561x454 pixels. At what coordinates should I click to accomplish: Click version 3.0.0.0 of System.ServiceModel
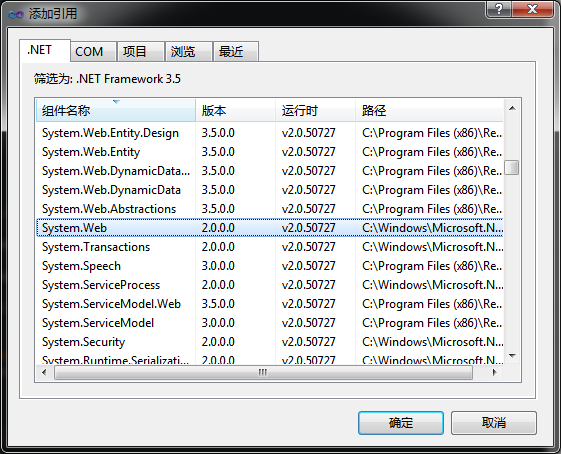pyautogui.click(x=218, y=323)
